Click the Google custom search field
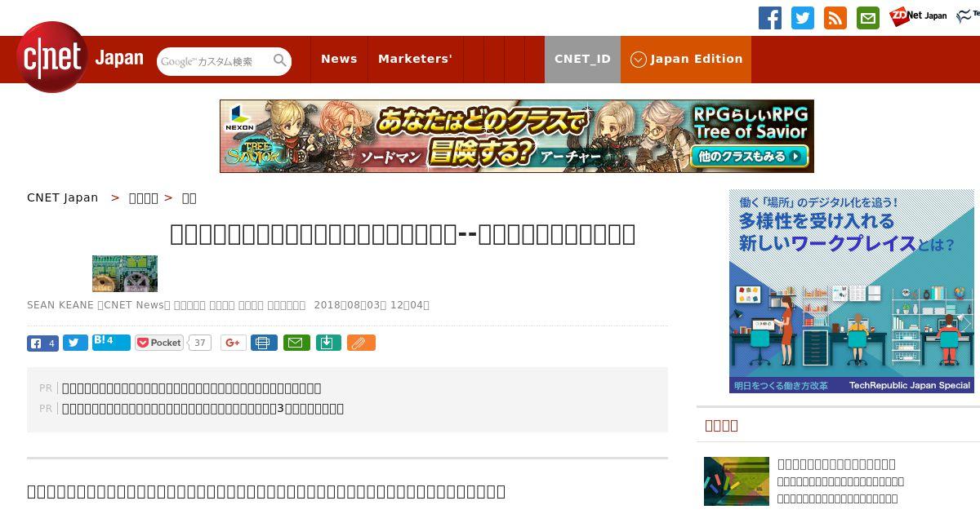Image resolution: width=980 pixels, height=514 pixels. 214,61
